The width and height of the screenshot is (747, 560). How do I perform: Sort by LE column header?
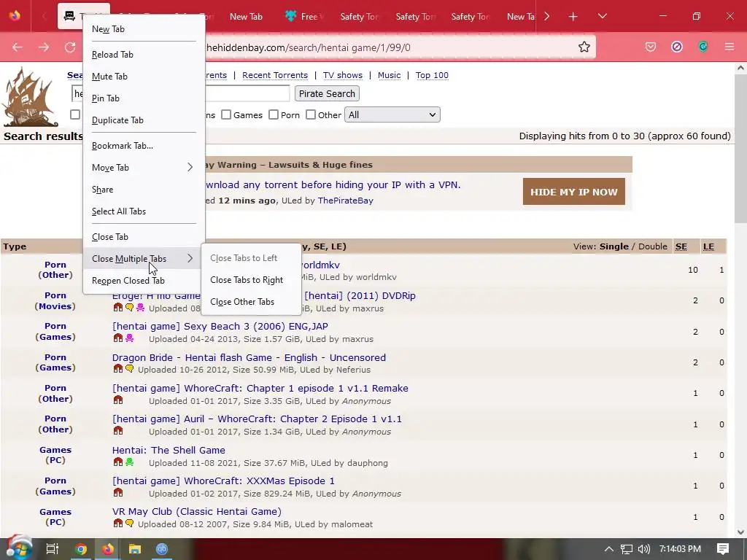[709, 246]
